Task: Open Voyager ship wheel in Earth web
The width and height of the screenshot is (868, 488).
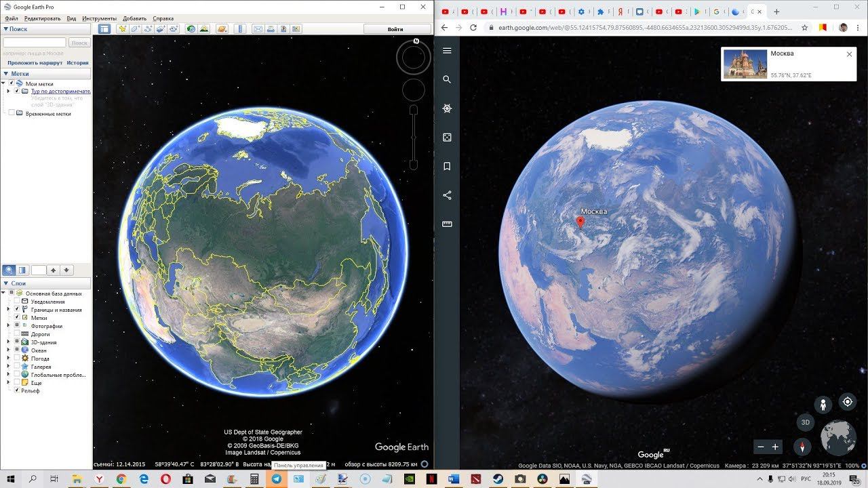Action: 447,108
